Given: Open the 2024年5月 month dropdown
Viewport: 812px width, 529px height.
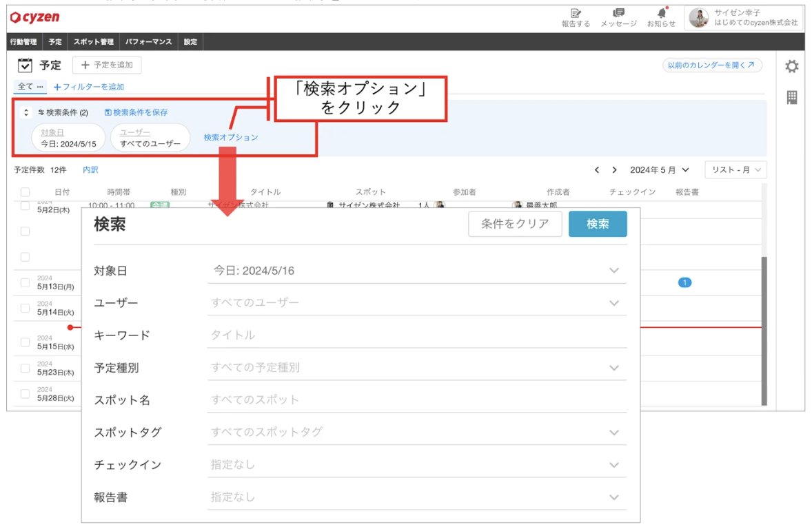Looking at the screenshot, I should 659,169.
